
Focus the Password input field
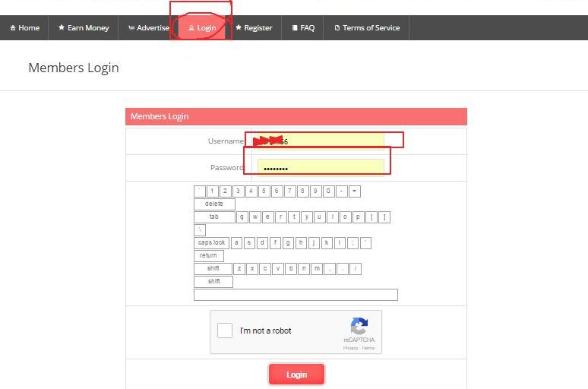point(321,167)
